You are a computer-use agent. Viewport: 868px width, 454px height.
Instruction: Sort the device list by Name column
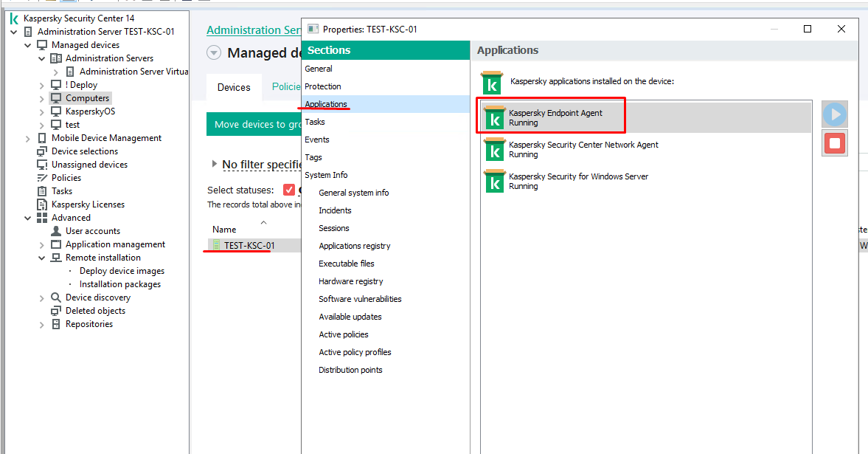point(224,230)
